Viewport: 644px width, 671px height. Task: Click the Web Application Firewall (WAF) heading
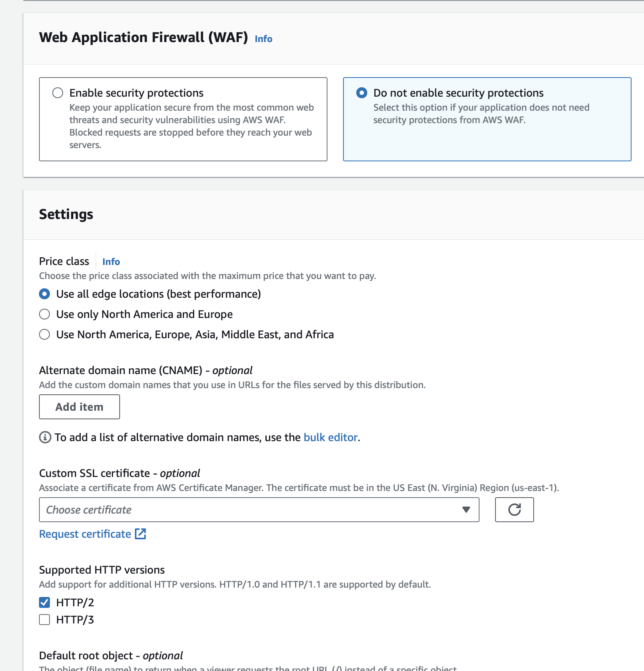click(143, 37)
